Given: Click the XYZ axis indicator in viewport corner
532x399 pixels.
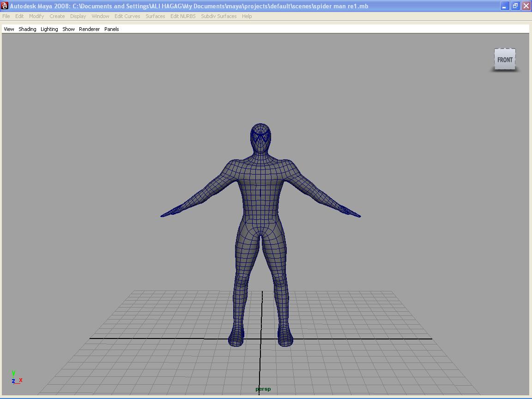Looking at the screenshot, I should [17, 377].
